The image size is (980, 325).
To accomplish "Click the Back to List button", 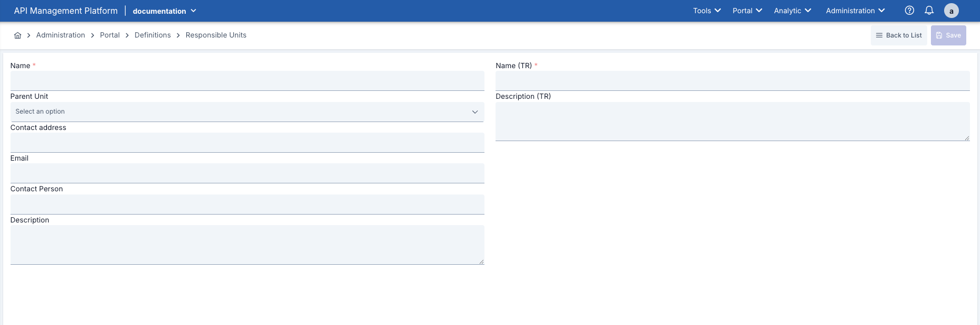I will click(898, 35).
